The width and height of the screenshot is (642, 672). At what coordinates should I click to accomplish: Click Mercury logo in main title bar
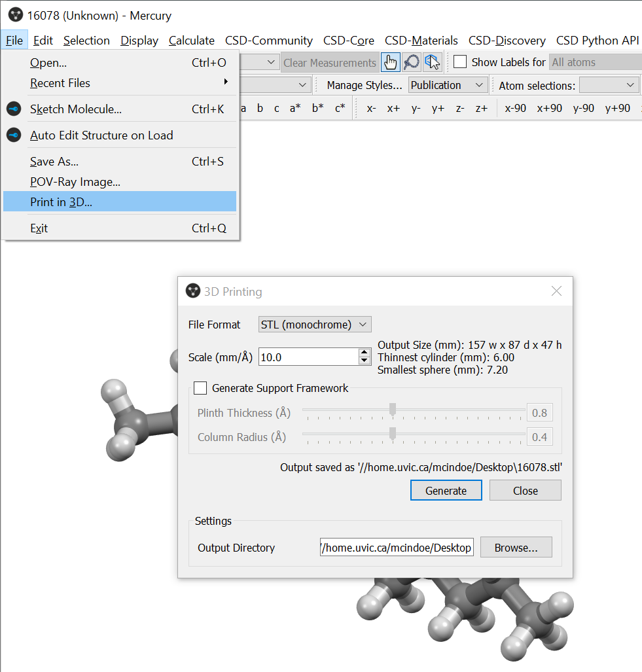coord(16,16)
